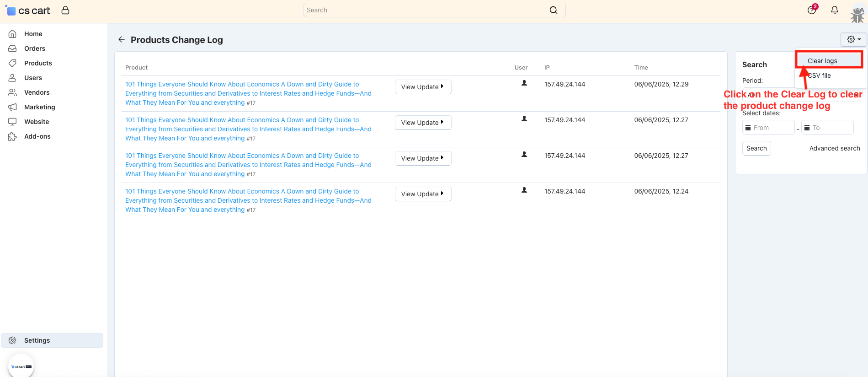Go back with the left arrow
The height and width of the screenshot is (377, 868).
[x=122, y=39]
